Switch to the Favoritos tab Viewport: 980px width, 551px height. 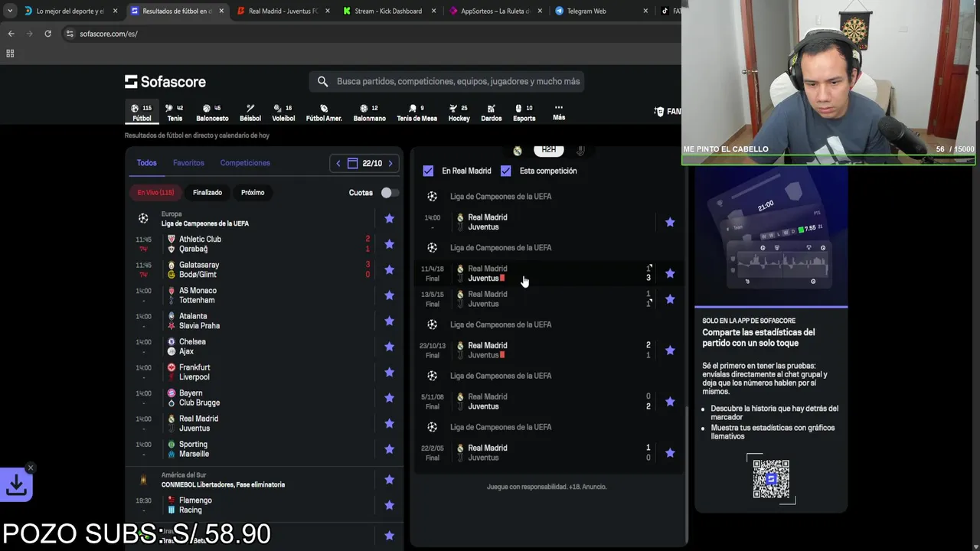(x=188, y=163)
